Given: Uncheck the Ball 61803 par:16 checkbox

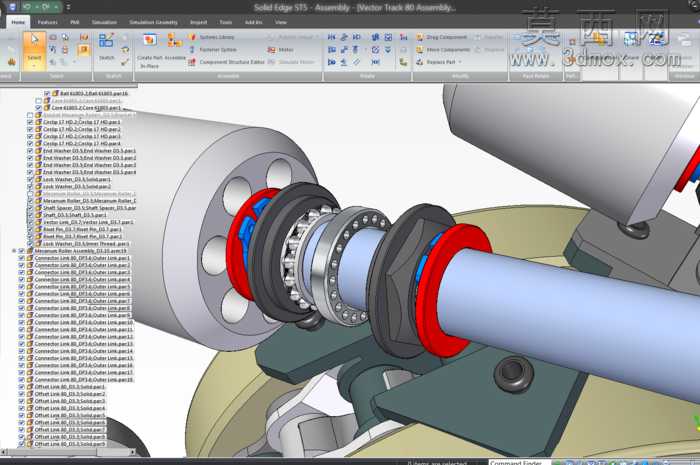Looking at the screenshot, I should coord(47,93).
